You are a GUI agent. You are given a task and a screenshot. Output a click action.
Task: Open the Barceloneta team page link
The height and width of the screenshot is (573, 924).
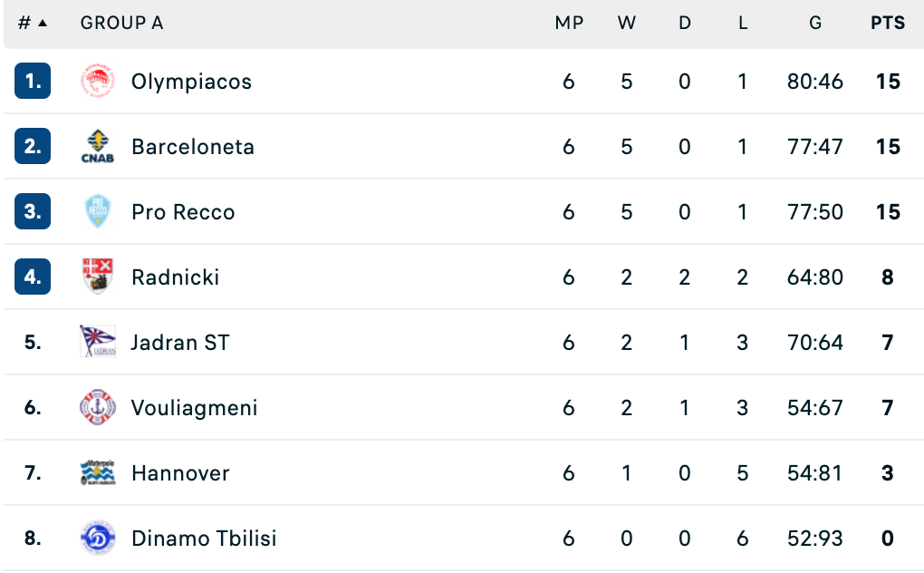pyautogui.click(x=193, y=147)
